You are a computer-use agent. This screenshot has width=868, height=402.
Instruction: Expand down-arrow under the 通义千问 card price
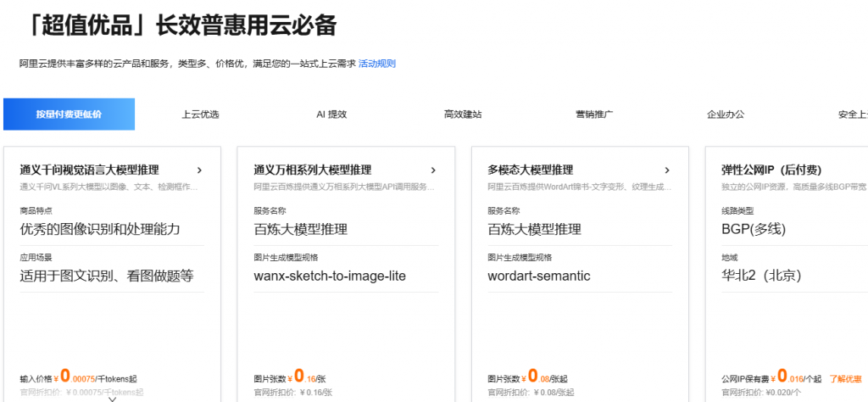pos(113,399)
